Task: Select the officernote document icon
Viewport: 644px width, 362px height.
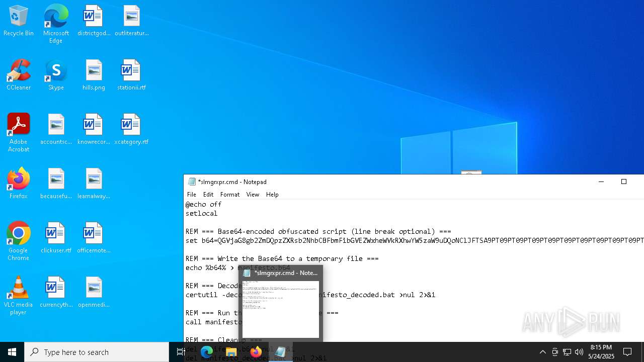Action: tap(94, 238)
